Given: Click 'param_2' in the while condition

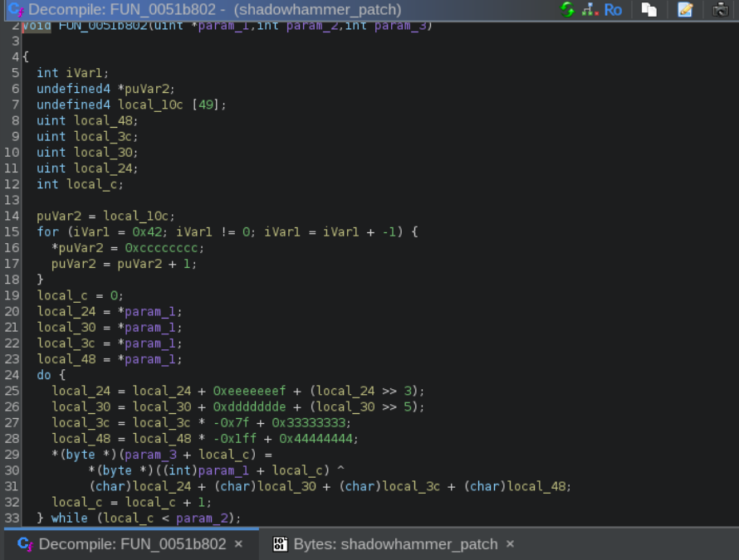Looking at the screenshot, I should pos(203,518).
